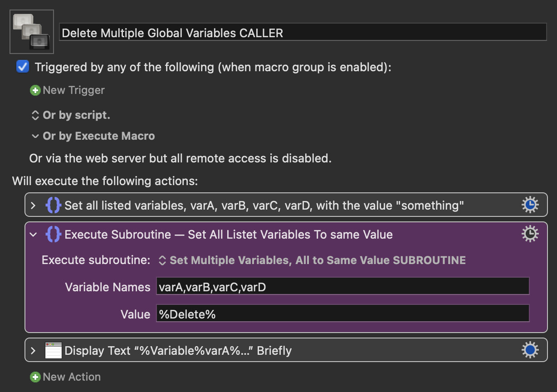Expand the Set all listed variables action

coord(33,206)
